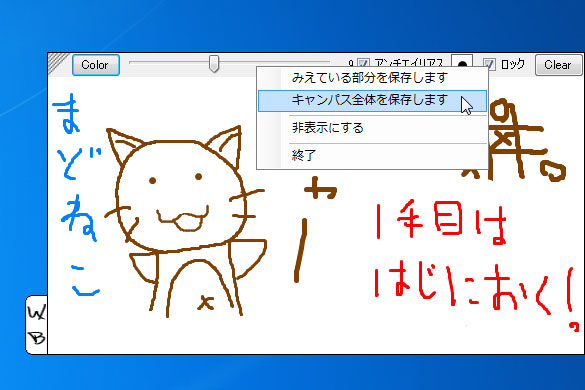
Task: Click the Clear canvas button
Action: (x=558, y=65)
